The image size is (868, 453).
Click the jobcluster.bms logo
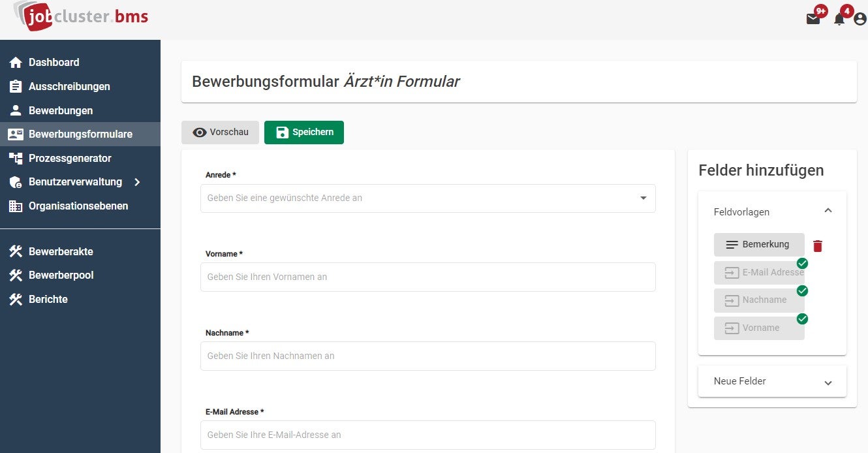tap(82, 16)
